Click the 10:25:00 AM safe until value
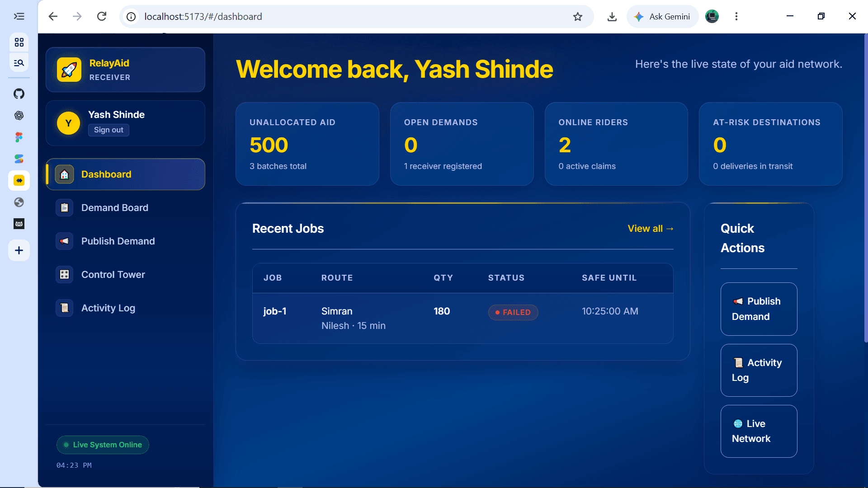This screenshot has height=488, width=868. pyautogui.click(x=610, y=311)
